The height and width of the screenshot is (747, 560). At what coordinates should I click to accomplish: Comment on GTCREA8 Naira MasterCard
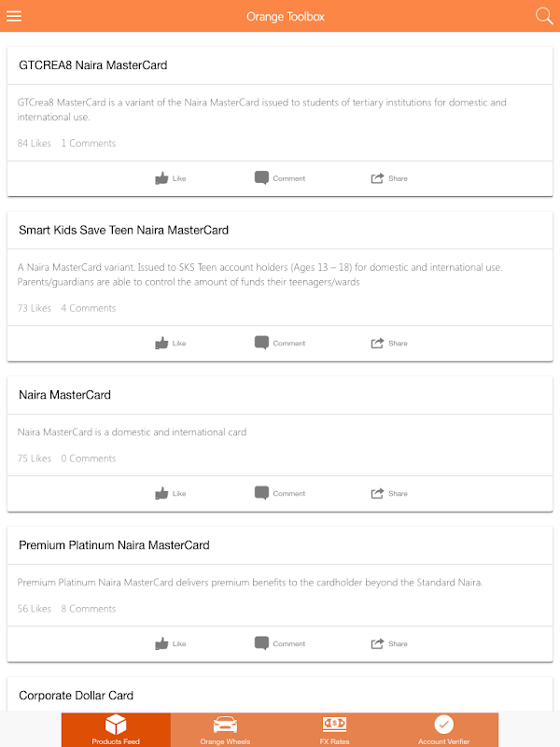pos(280,178)
